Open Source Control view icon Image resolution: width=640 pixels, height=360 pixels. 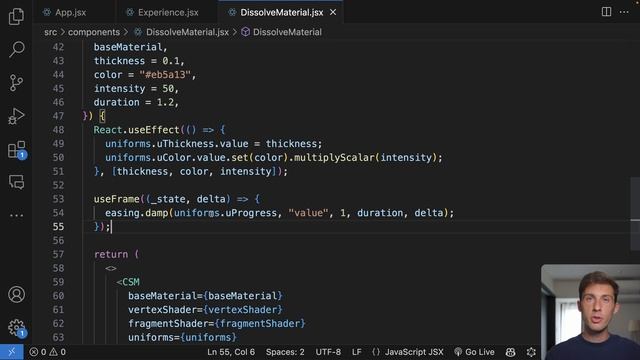(16, 83)
